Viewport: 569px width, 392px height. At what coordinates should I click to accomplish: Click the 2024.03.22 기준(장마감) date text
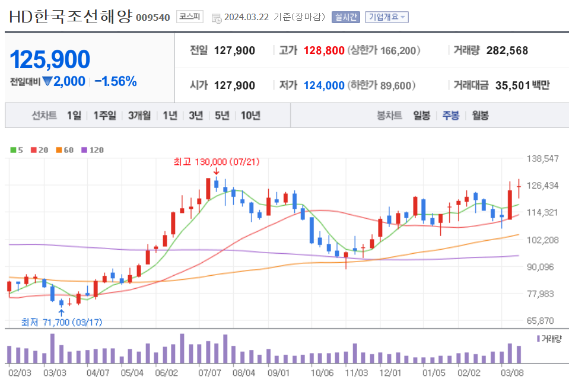pos(275,17)
